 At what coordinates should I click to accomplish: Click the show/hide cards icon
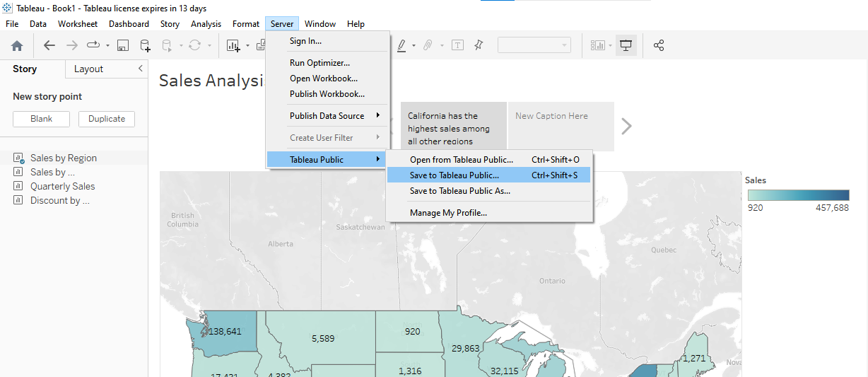pyautogui.click(x=598, y=45)
